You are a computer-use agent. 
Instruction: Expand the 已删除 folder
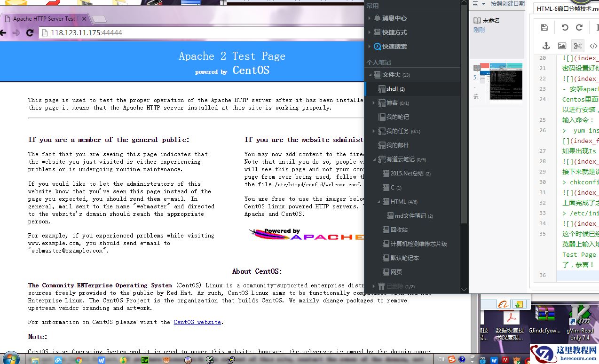(374, 286)
